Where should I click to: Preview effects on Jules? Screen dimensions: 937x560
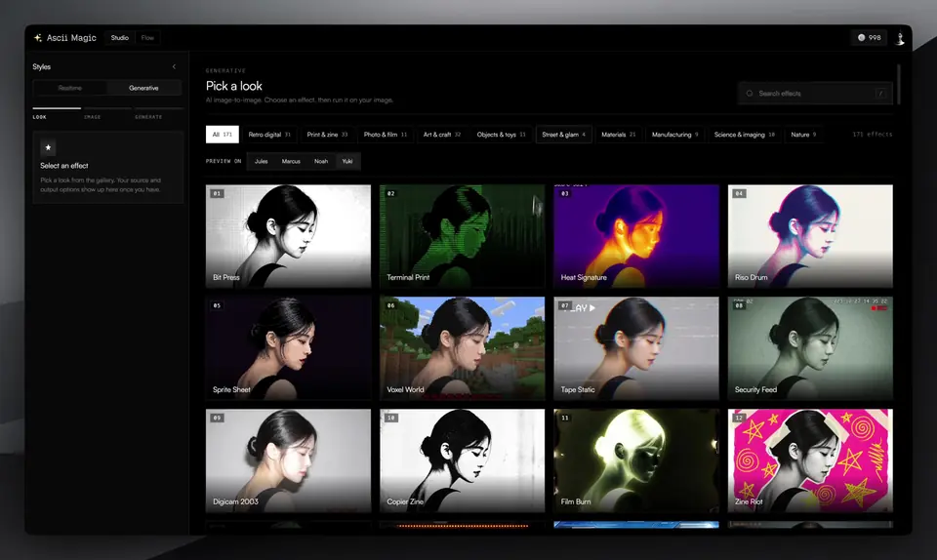(262, 161)
